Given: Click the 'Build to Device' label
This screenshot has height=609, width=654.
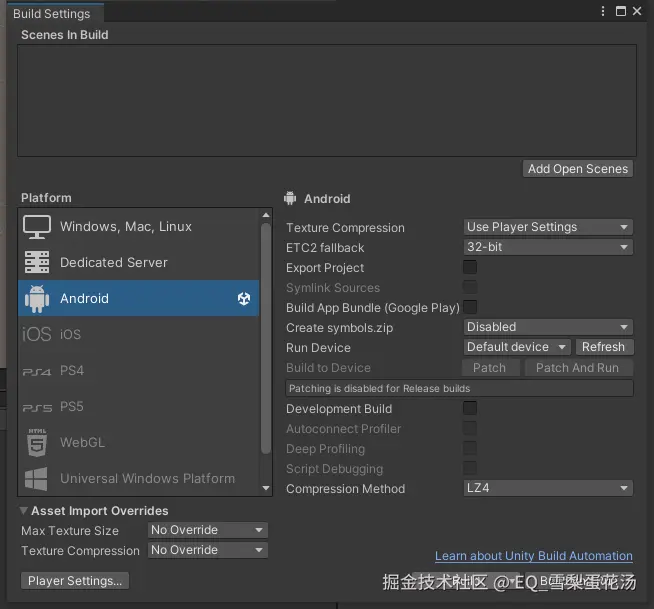Looking at the screenshot, I should (x=328, y=368).
